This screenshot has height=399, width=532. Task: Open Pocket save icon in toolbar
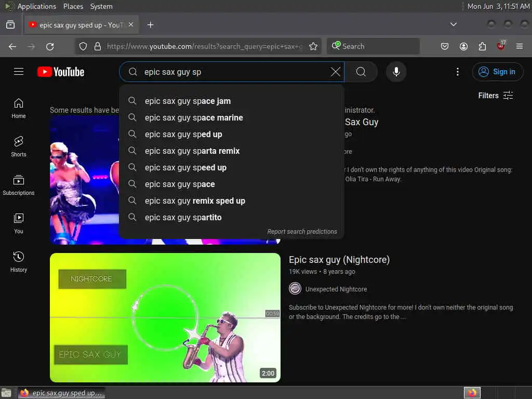click(x=445, y=46)
